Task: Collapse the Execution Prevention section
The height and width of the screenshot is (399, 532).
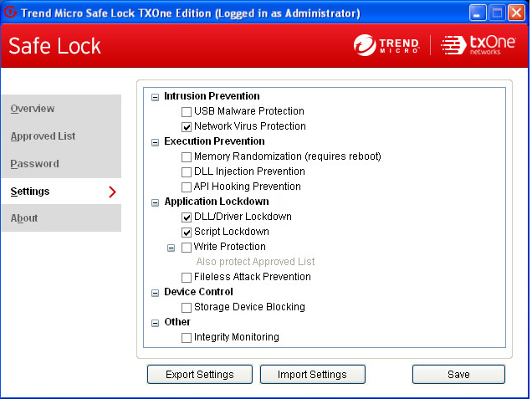Action: tap(155, 142)
